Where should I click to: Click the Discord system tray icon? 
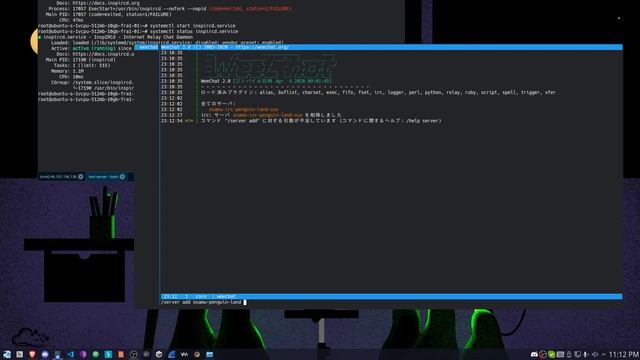tap(534, 354)
